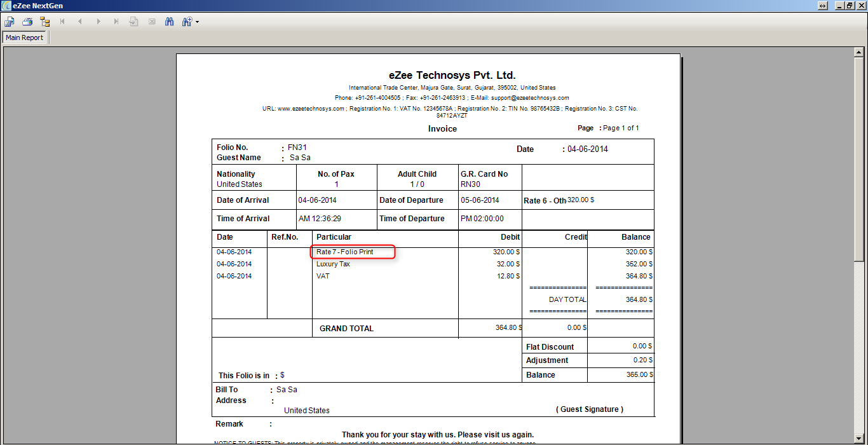Click the support@ezeetechnosys.com email text
This screenshot has height=445, width=868.
point(530,98)
